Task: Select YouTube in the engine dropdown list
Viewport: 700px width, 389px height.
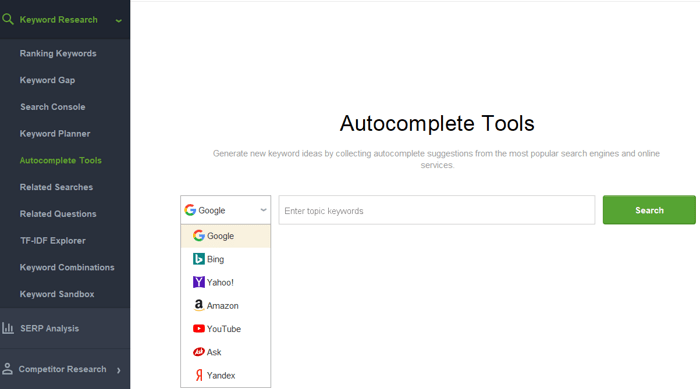Action: coord(225,329)
